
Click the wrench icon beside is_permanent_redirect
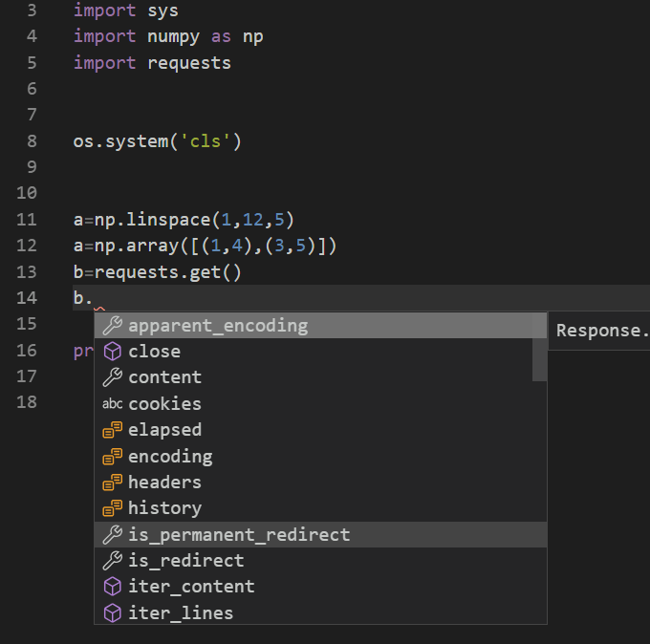[x=113, y=534]
